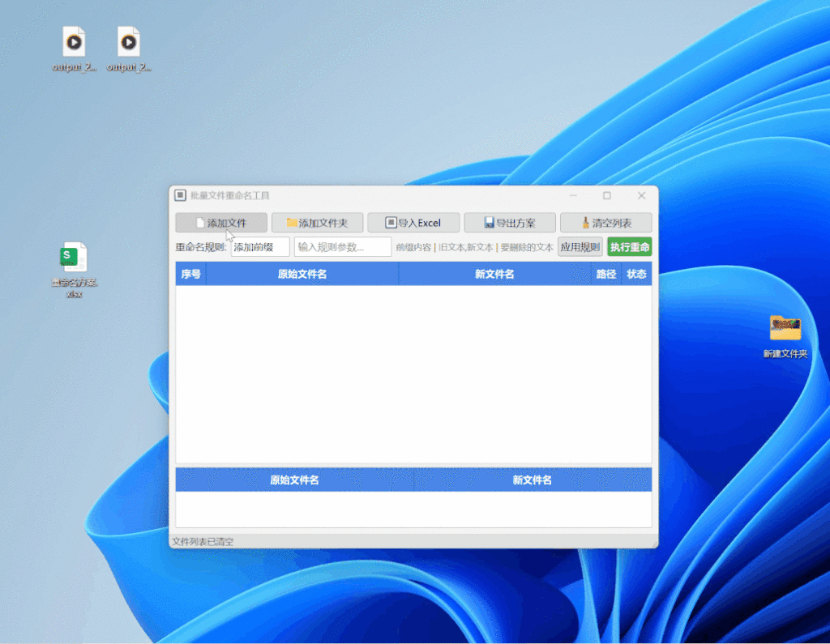The height and width of the screenshot is (644, 830).
Task: Click the 应用规则 button
Action: pyautogui.click(x=580, y=247)
